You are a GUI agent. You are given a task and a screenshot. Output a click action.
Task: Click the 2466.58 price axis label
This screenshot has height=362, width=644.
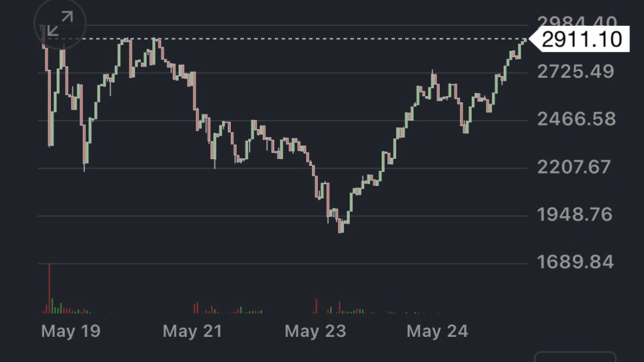576,119
